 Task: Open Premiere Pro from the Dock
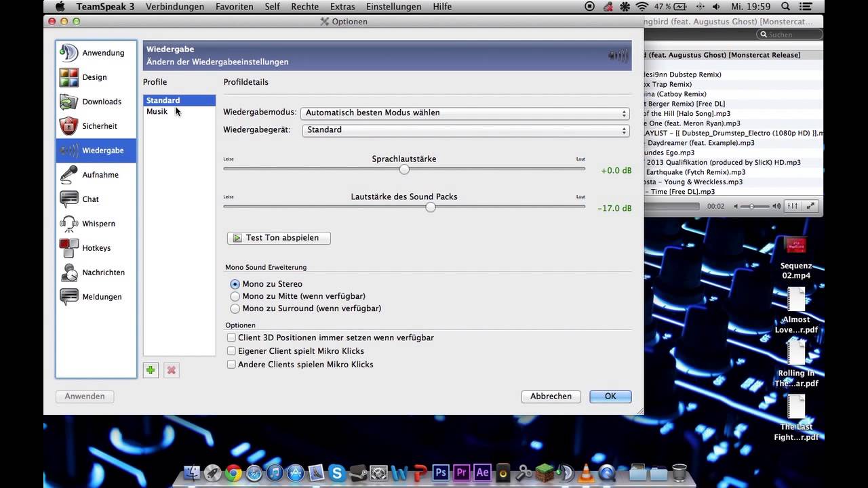(x=462, y=472)
